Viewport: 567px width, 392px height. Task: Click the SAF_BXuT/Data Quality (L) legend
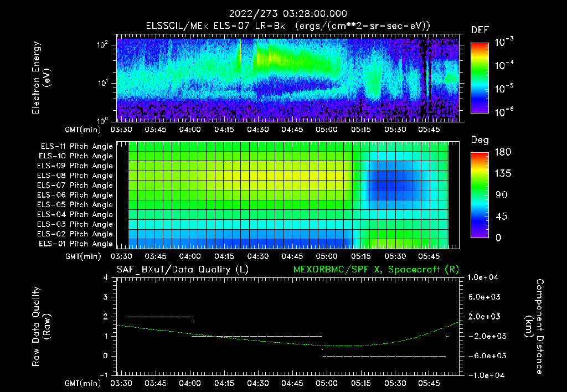(x=183, y=270)
